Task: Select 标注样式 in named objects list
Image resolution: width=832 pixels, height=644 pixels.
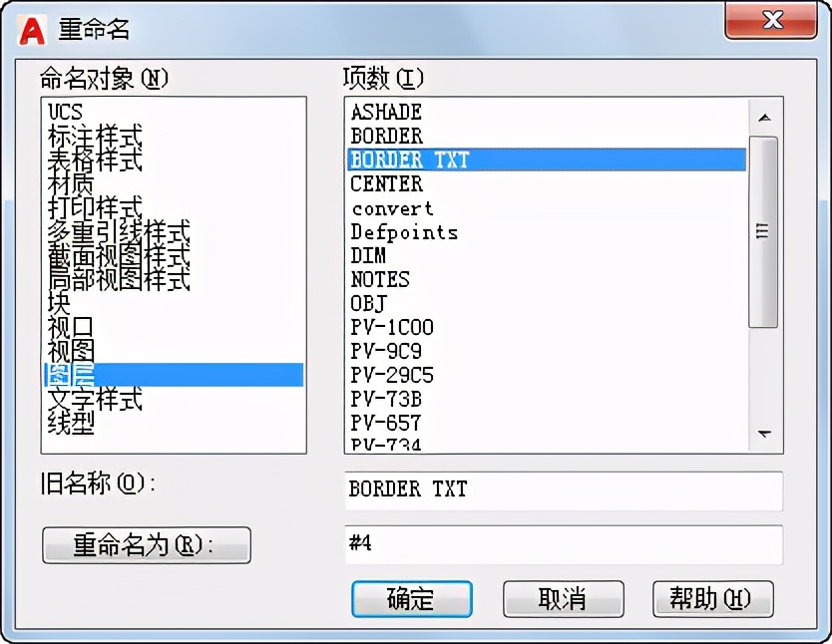Action: [174, 136]
